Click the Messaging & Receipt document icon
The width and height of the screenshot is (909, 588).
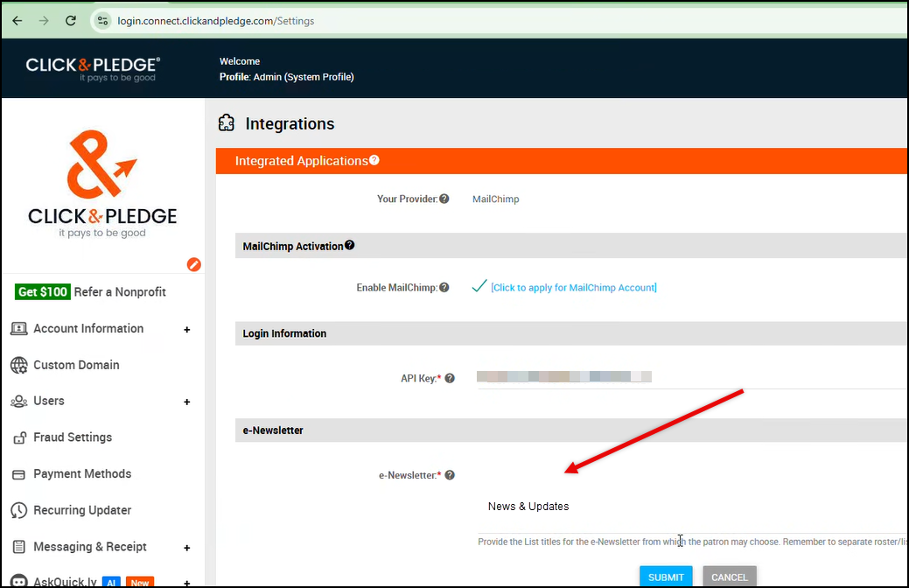tap(18, 547)
